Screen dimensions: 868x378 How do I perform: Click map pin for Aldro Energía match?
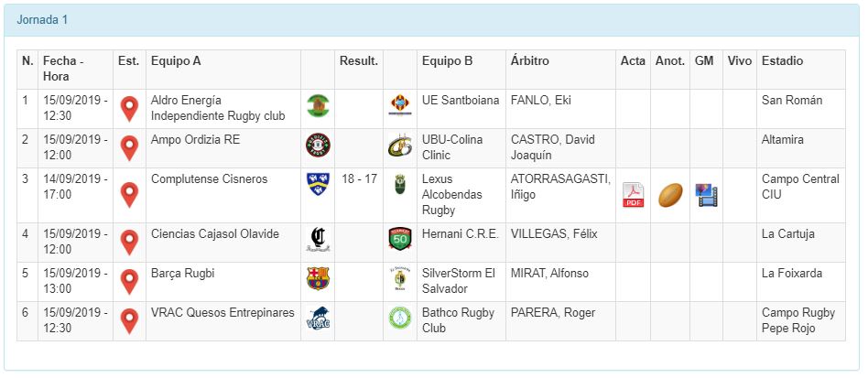(x=130, y=109)
